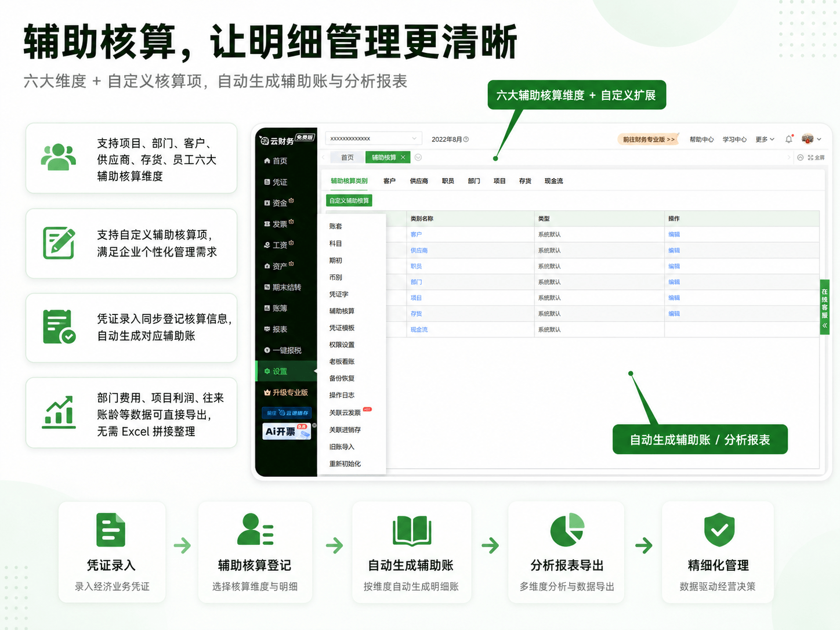This screenshot has width=840, height=630.
Task: Close the 辅助核算 tab with its X
Action: click(403, 157)
